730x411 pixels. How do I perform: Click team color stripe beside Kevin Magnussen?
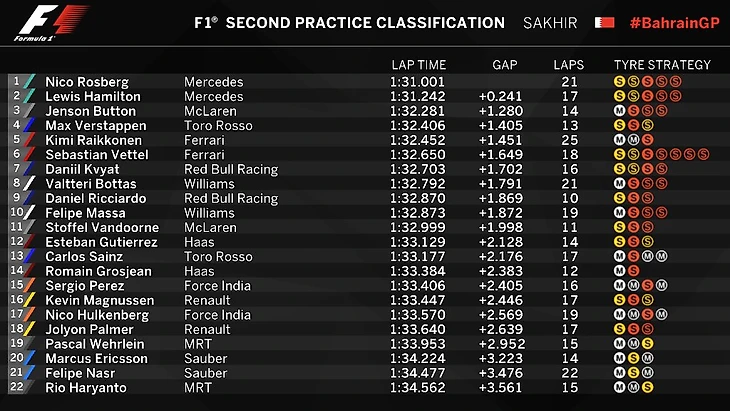click(x=28, y=300)
